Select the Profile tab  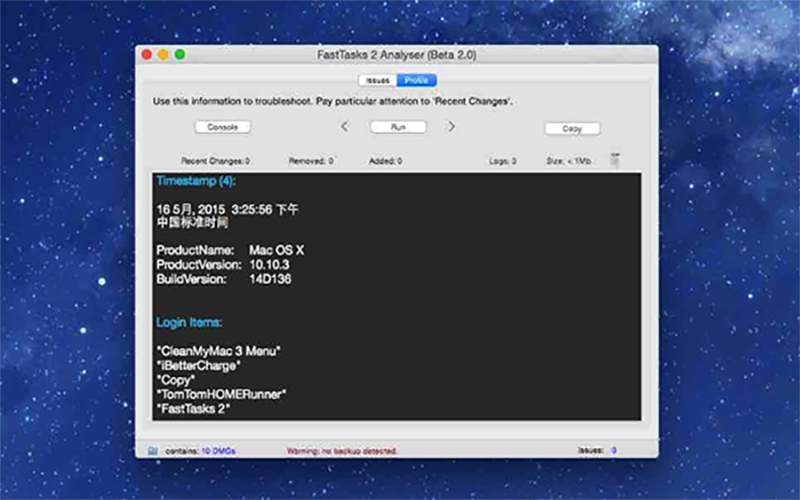click(x=417, y=81)
